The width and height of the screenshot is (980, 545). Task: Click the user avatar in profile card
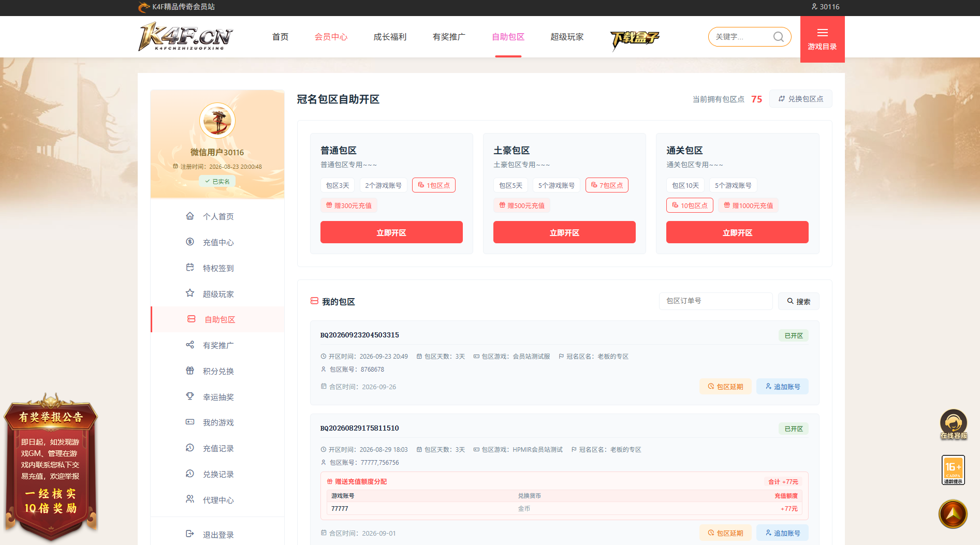click(217, 121)
